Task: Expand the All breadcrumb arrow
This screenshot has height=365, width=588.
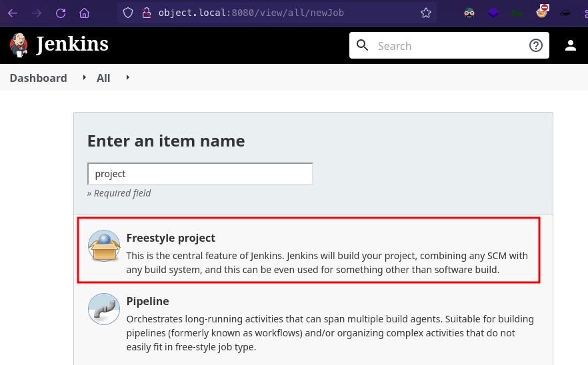Action: [x=127, y=78]
